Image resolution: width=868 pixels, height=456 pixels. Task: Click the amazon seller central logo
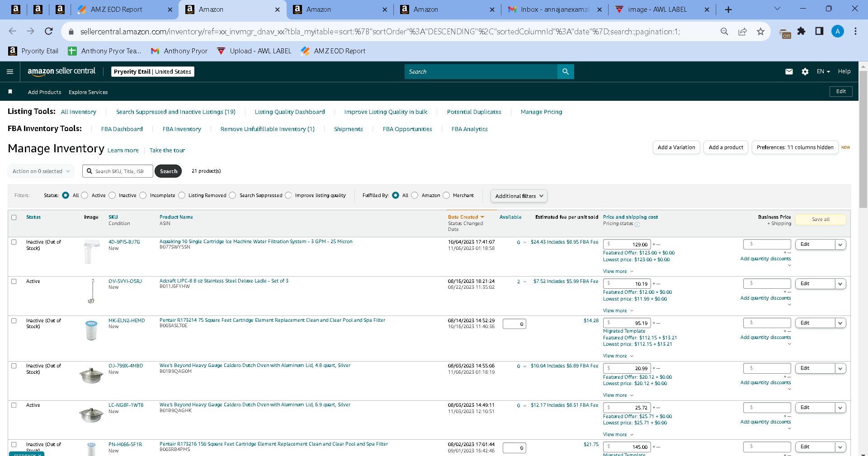click(61, 71)
